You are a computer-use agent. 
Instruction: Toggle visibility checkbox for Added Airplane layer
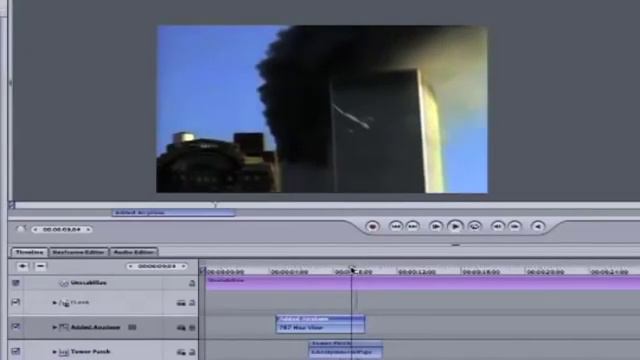click(16, 327)
